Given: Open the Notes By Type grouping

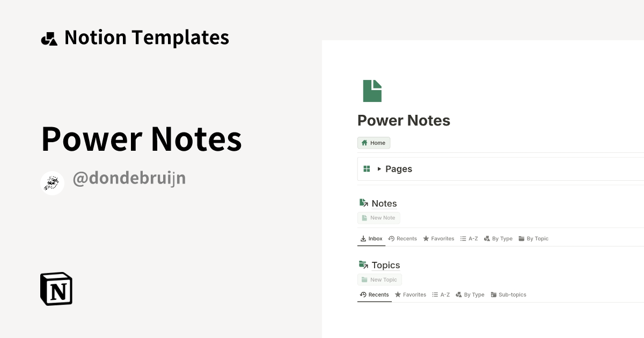Looking at the screenshot, I should pyautogui.click(x=498, y=238).
